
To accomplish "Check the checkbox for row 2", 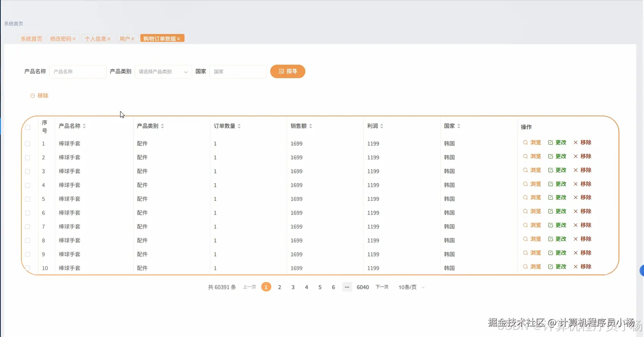I will [27, 157].
